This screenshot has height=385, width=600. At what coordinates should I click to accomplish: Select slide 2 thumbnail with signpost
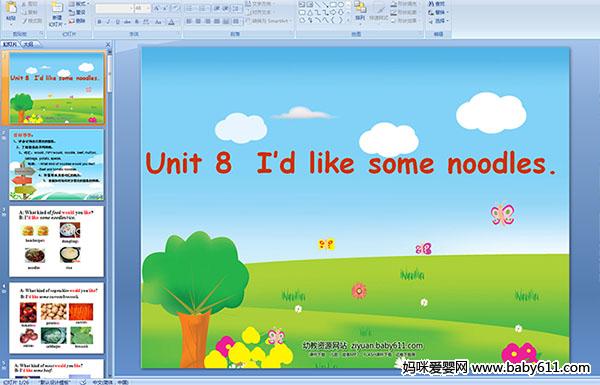click(57, 165)
